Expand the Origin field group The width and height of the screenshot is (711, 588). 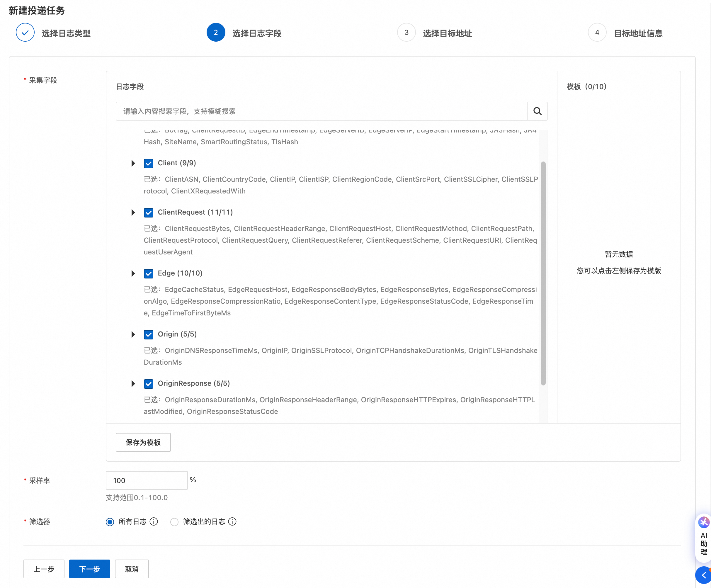pyautogui.click(x=133, y=334)
